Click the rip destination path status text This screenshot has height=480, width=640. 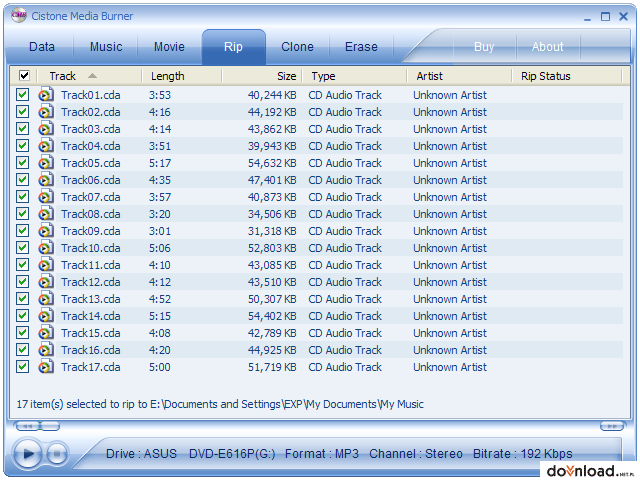(x=220, y=404)
